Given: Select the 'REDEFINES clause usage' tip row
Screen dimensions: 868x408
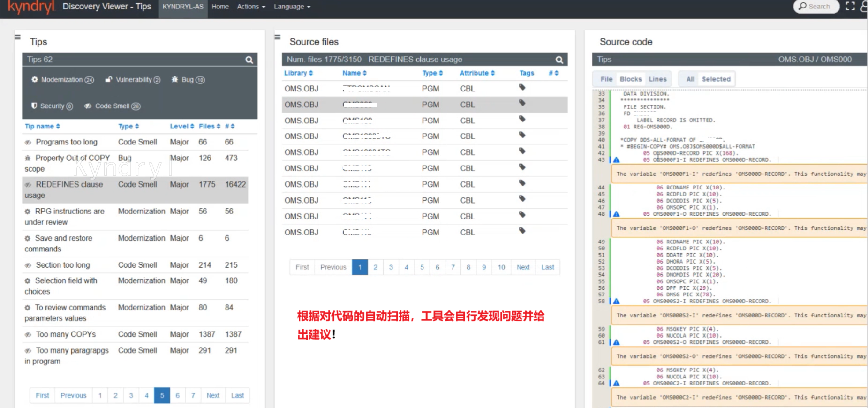Looking at the screenshot, I should pyautogui.click(x=135, y=190).
